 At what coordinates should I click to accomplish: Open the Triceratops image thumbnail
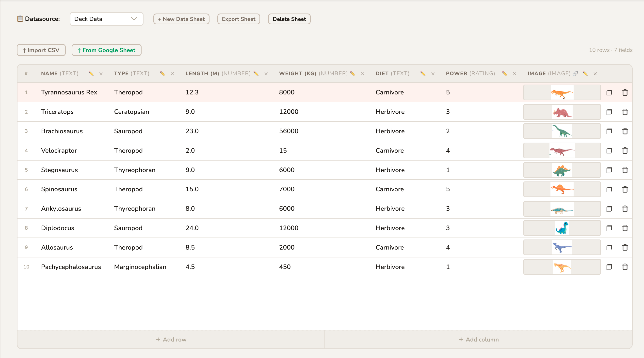[x=562, y=112]
